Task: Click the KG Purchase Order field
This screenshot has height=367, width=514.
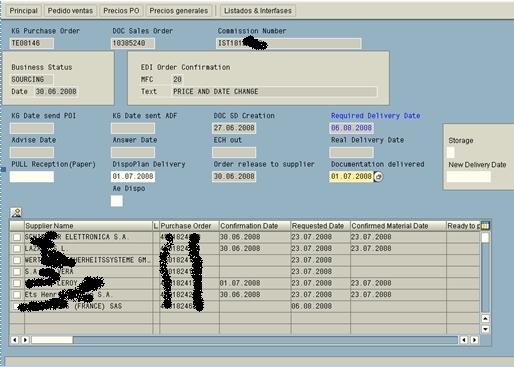Action: point(32,43)
